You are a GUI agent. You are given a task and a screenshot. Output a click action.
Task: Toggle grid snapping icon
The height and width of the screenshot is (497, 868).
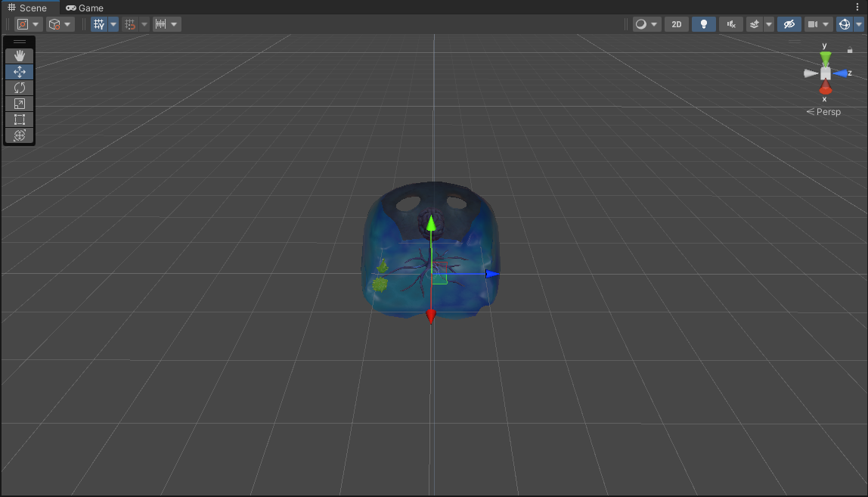(130, 24)
